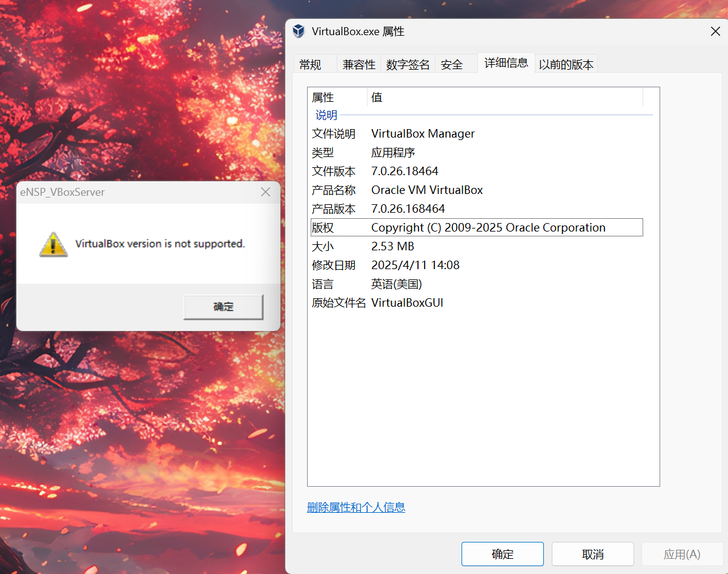Select the value 'VirtualBox Manager'
This screenshot has height=574, width=728.
[423, 133]
